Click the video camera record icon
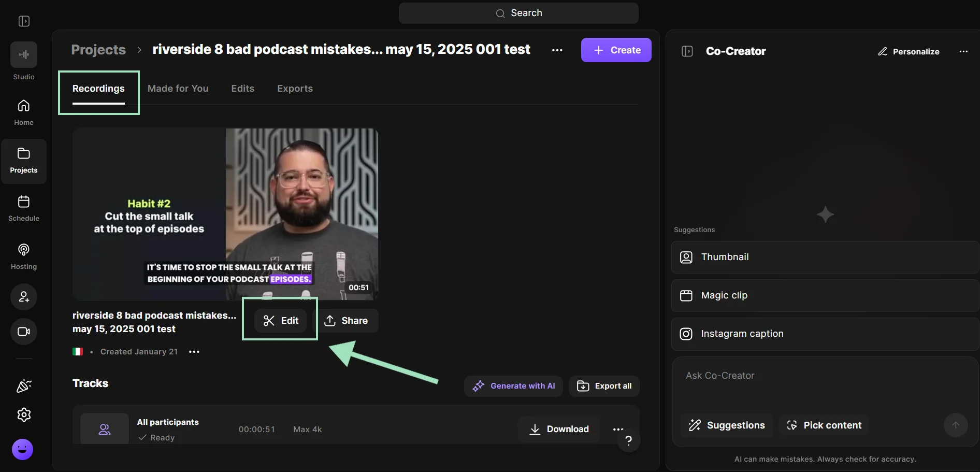The height and width of the screenshot is (472, 980). point(24,332)
